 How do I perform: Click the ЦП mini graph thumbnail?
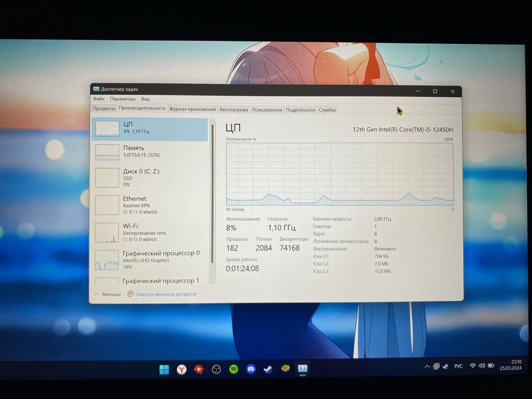[107, 129]
